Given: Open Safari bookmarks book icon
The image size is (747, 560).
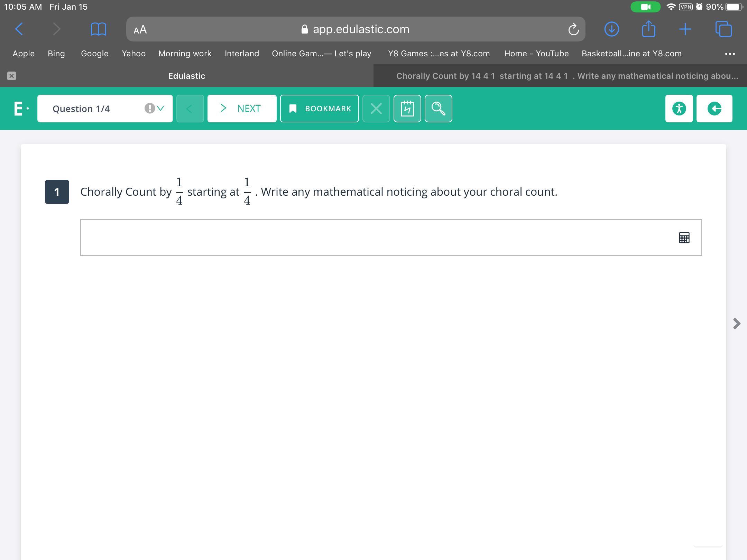Looking at the screenshot, I should pos(98,29).
